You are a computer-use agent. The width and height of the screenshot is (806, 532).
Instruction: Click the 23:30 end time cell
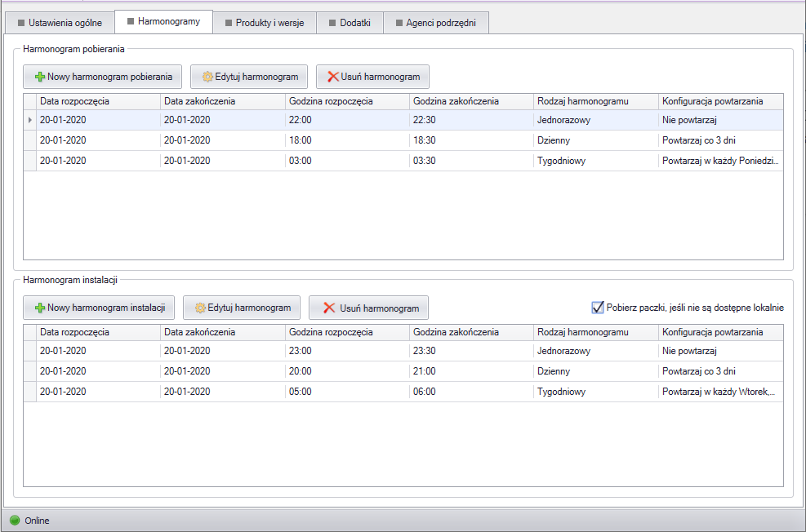coord(472,351)
